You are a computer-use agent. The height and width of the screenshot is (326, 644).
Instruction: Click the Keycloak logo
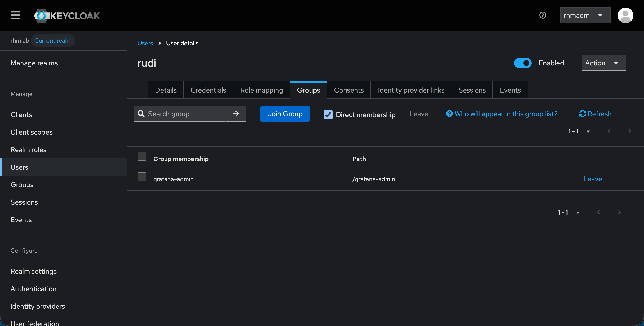click(67, 16)
